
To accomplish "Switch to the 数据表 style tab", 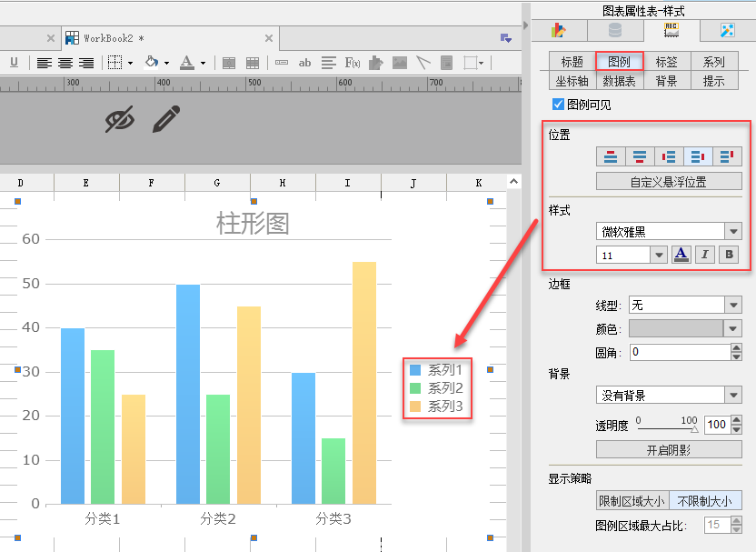I will [620, 81].
